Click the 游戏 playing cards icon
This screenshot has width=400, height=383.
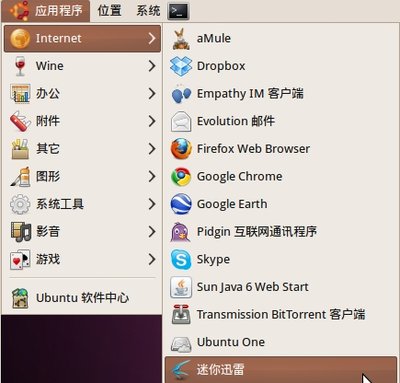coord(20,259)
